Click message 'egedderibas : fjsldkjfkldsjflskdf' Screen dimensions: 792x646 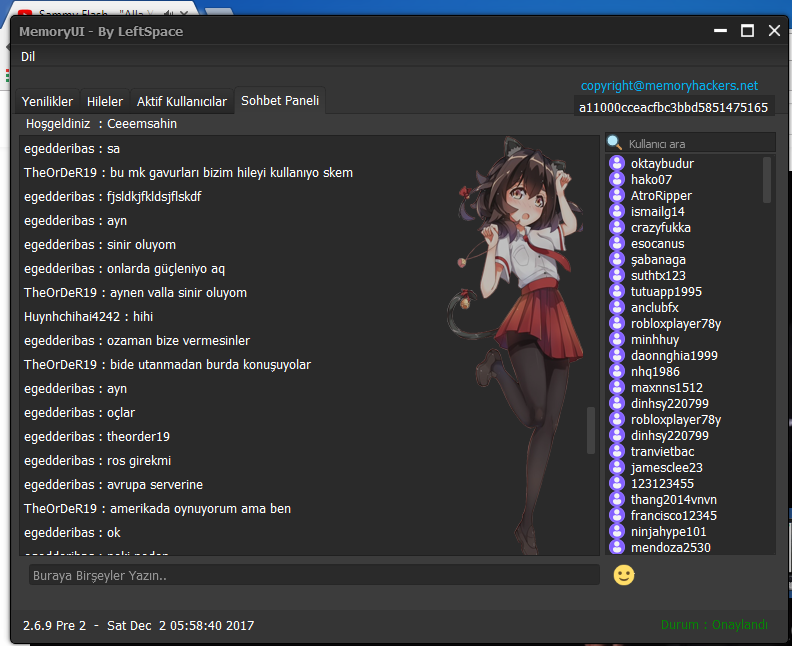pyautogui.click(x=113, y=196)
